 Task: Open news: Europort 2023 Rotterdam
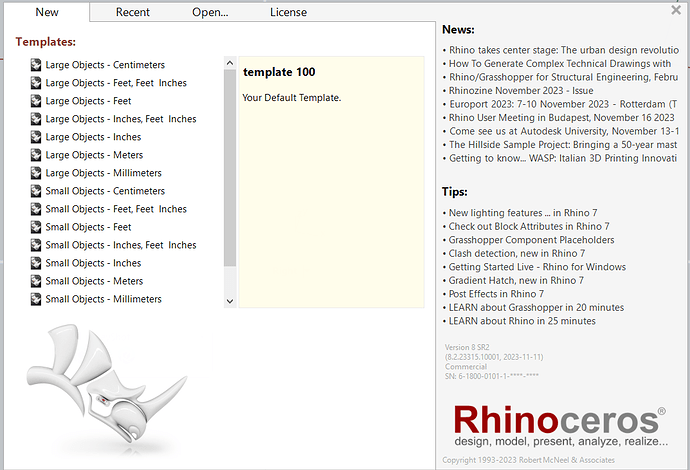pyautogui.click(x=563, y=104)
